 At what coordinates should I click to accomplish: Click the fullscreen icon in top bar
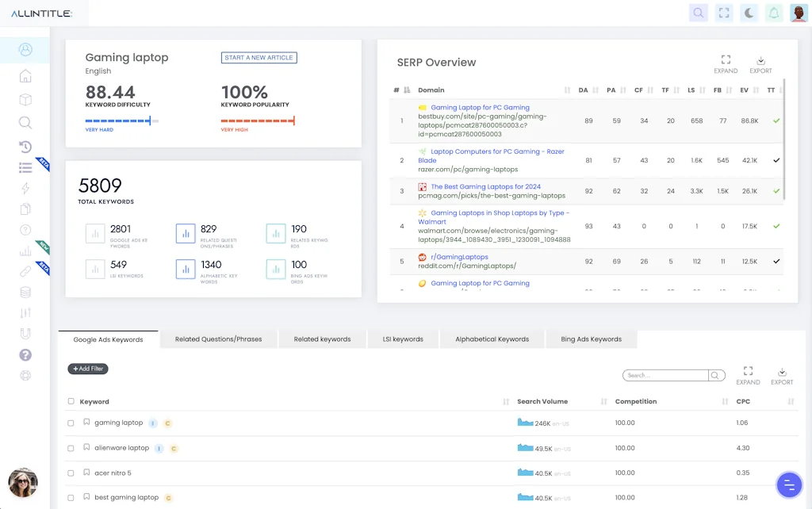723,13
